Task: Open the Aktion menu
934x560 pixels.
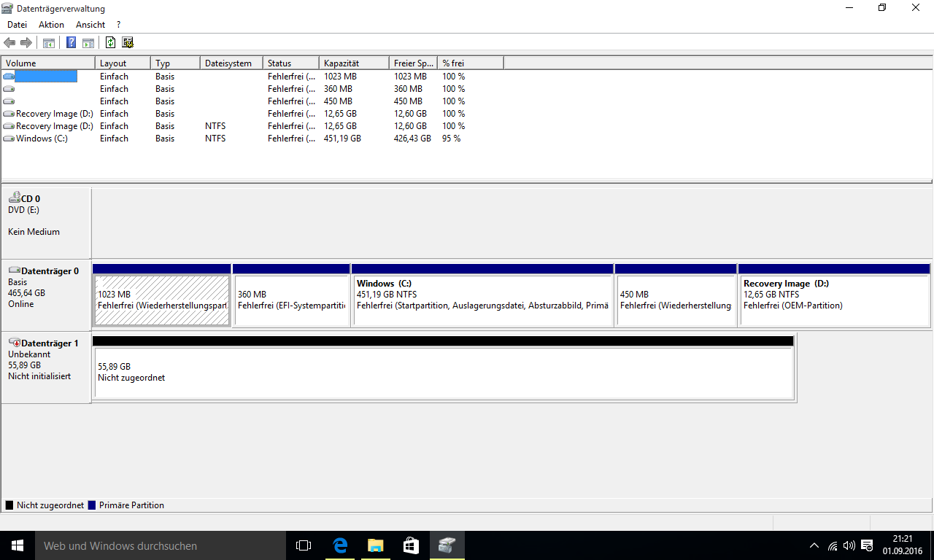Action: (x=51, y=25)
